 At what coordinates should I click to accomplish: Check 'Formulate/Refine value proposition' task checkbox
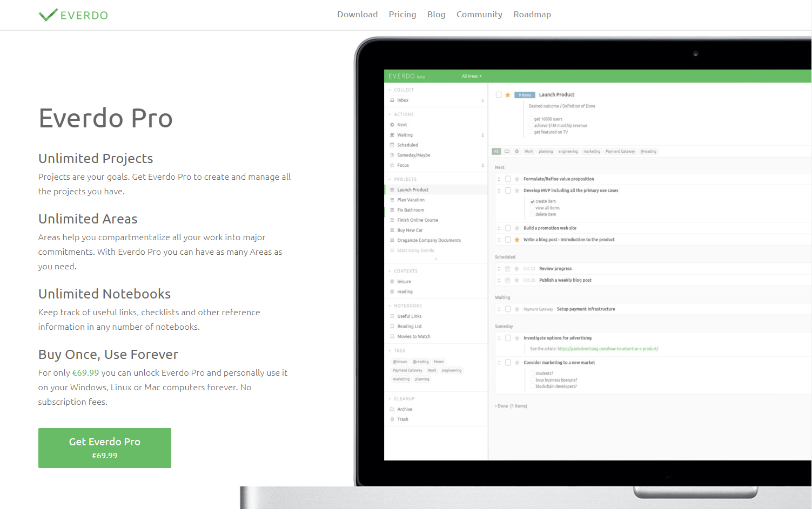coord(508,179)
